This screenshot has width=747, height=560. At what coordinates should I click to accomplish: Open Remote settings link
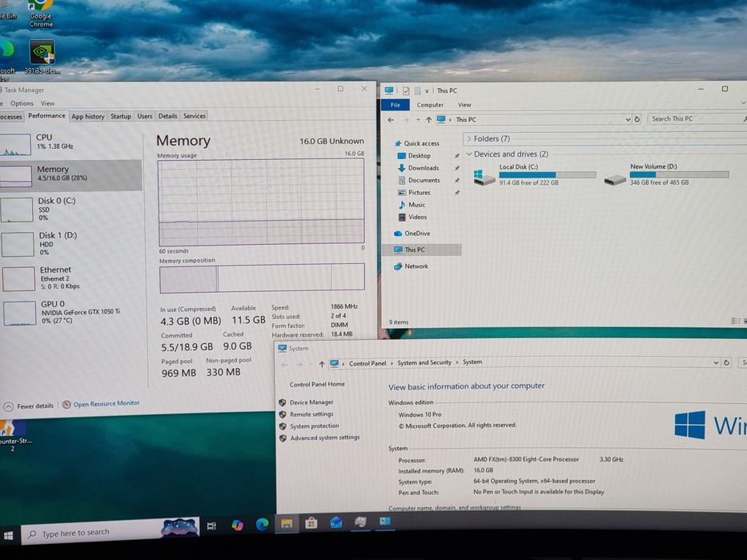tap(311, 414)
